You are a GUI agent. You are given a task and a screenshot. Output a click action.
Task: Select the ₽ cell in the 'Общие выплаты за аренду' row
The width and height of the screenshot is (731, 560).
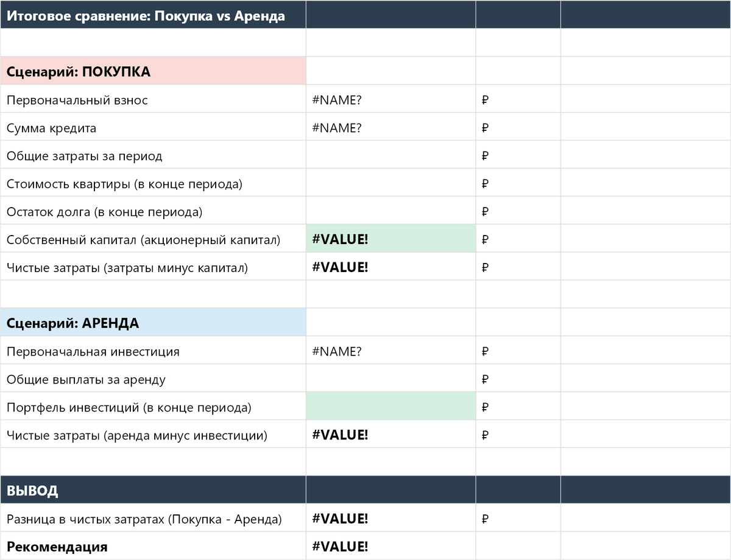click(517, 378)
